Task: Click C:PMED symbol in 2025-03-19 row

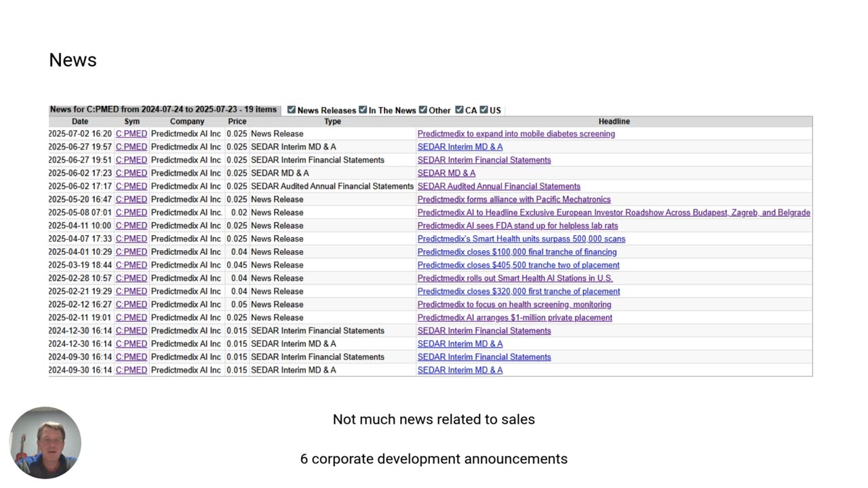Action: pyautogui.click(x=132, y=265)
